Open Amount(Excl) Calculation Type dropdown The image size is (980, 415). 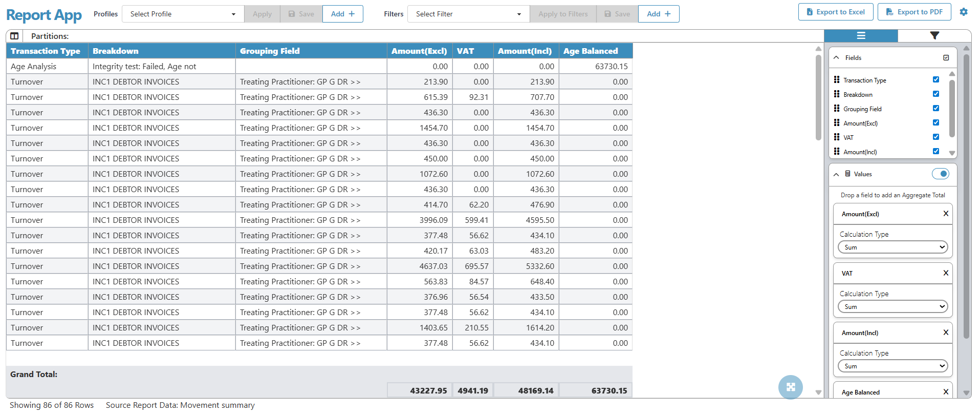pos(893,247)
